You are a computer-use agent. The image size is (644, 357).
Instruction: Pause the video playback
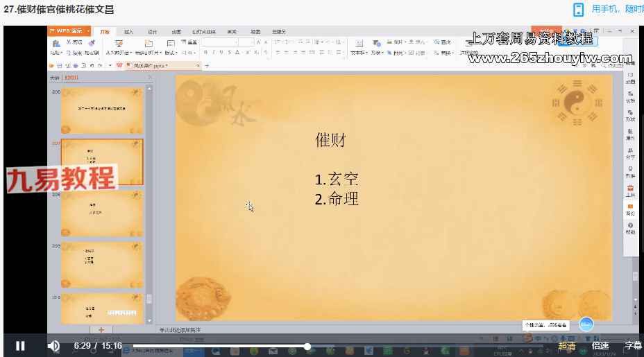20,346
